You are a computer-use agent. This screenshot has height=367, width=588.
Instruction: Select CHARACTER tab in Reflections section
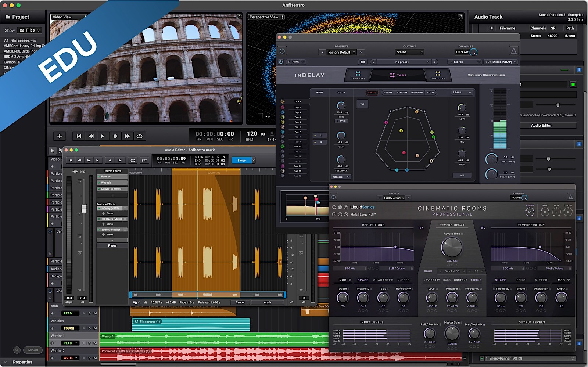point(383,280)
